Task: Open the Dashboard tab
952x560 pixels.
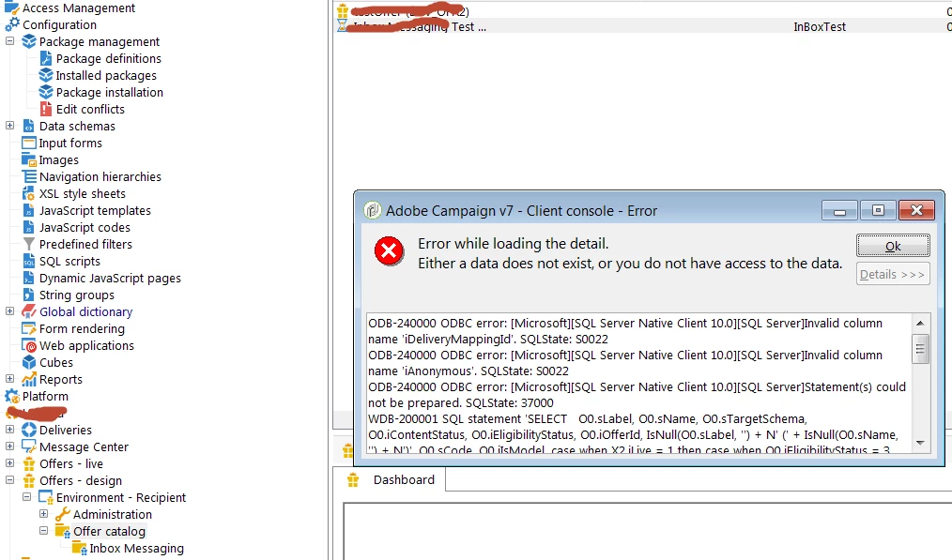Action: (390, 480)
